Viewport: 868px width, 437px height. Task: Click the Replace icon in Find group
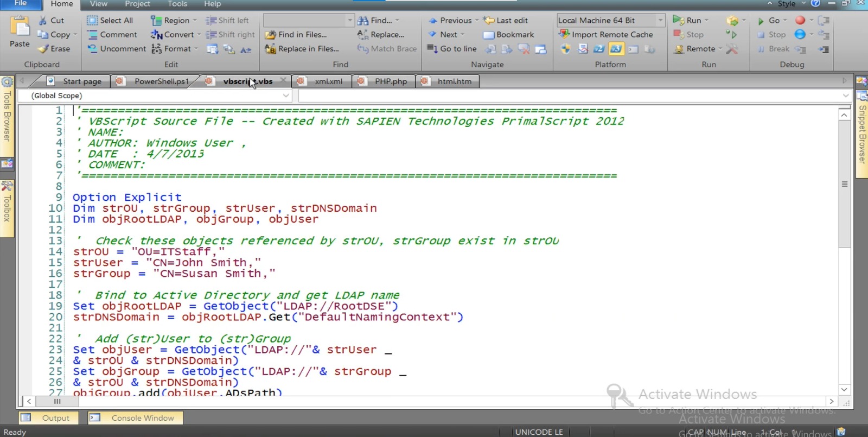click(363, 35)
